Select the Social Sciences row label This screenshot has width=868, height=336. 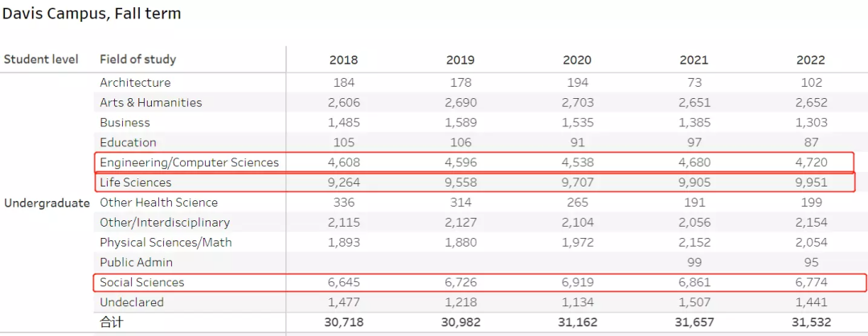pyautogui.click(x=141, y=282)
